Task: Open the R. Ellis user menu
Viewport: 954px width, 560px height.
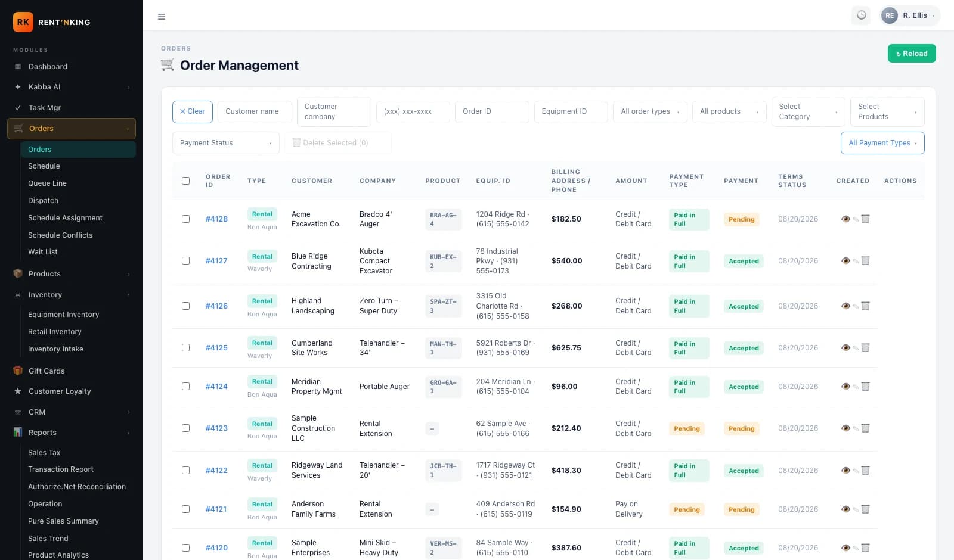Action: click(910, 15)
